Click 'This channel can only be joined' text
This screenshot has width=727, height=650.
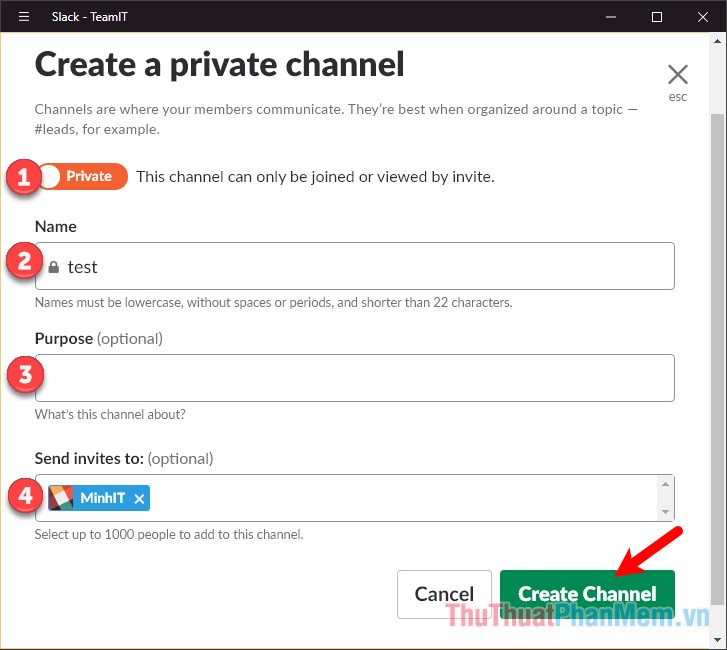315,177
